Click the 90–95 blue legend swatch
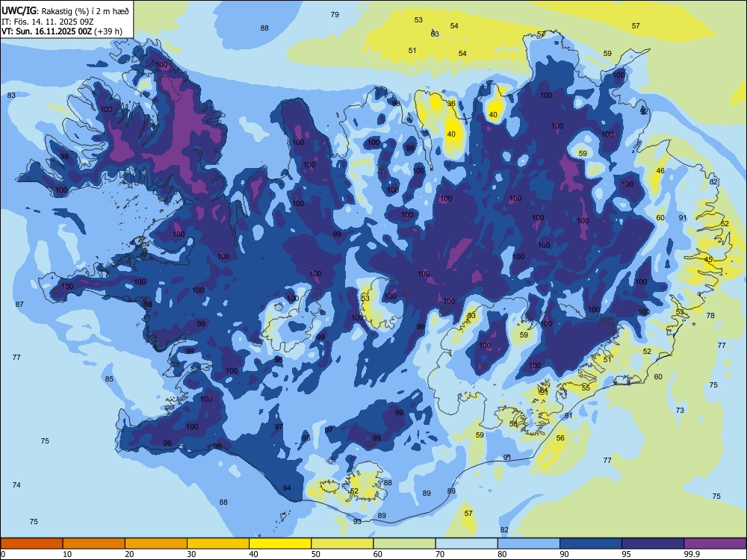747x560 pixels. coord(591,544)
